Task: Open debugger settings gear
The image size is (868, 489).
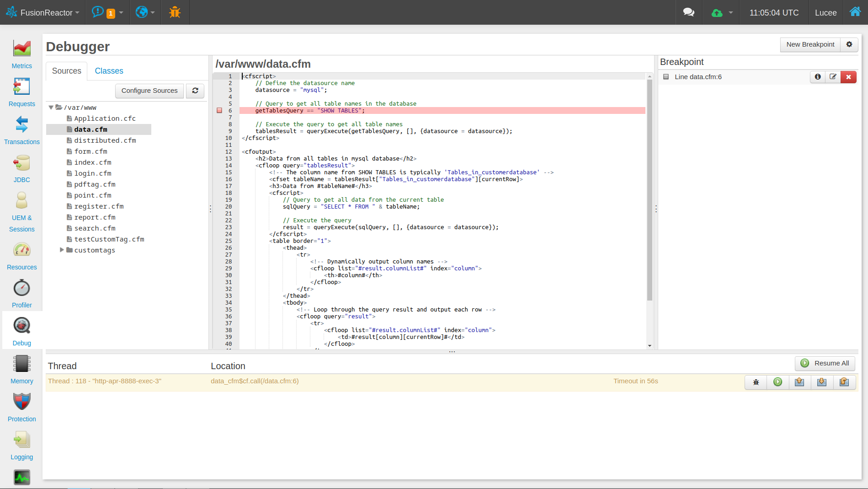Action: (849, 44)
